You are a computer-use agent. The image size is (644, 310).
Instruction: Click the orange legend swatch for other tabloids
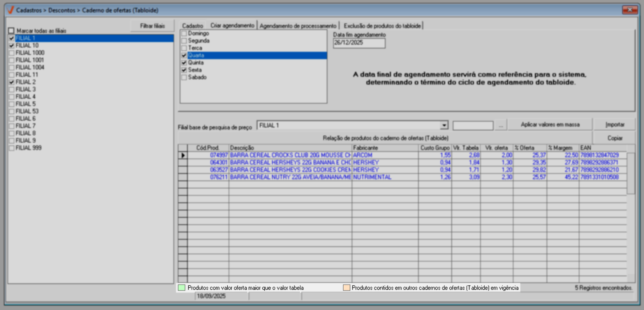click(346, 288)
